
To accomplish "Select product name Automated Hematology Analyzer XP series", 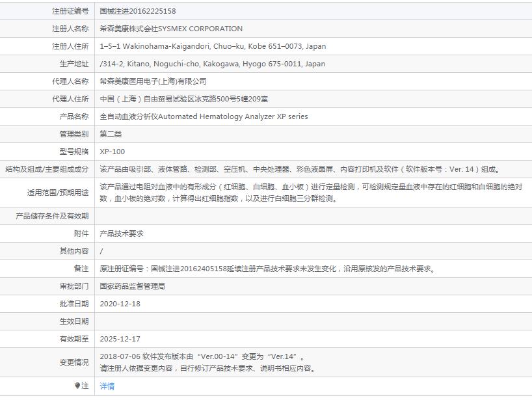I will (x=204, y=116).
